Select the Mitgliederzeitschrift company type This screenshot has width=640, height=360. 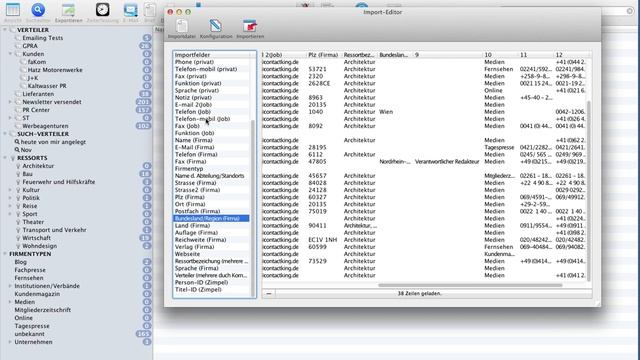tap(42, 310)
